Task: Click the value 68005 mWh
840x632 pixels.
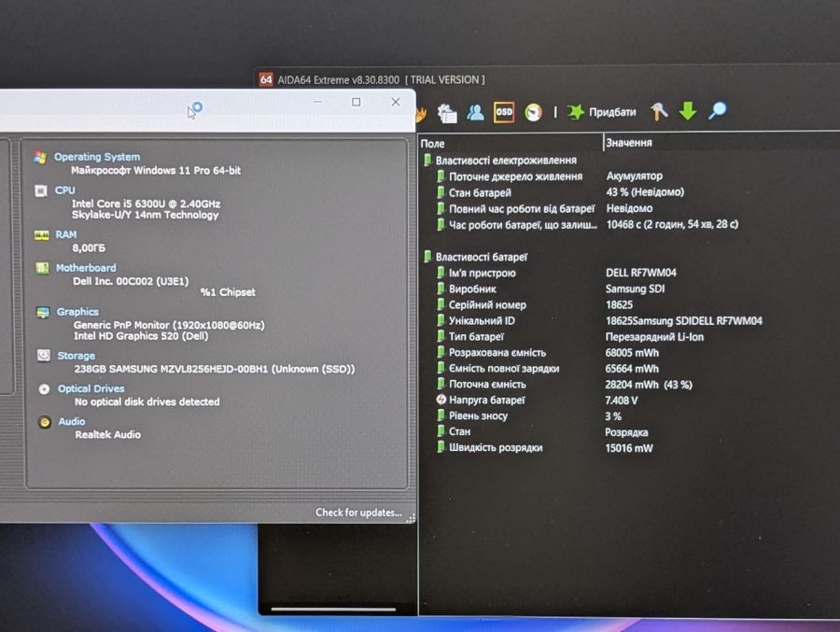Action: point(632,353)
